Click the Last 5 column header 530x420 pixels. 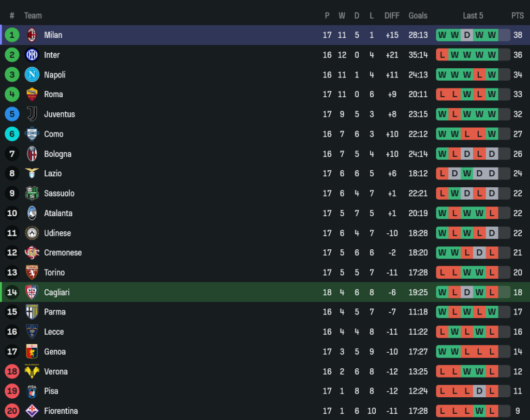coord(473,16)
